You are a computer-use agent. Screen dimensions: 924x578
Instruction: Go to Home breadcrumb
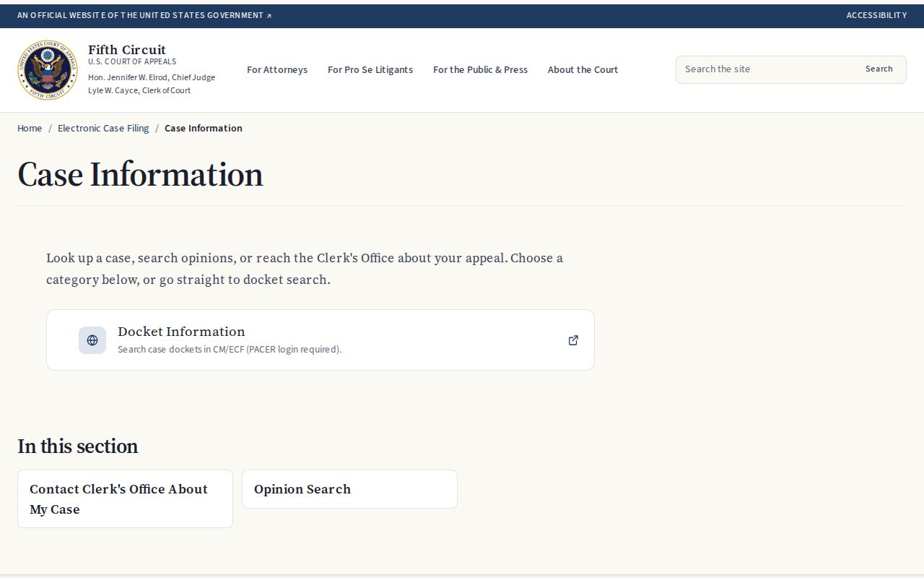click(30, 129)
